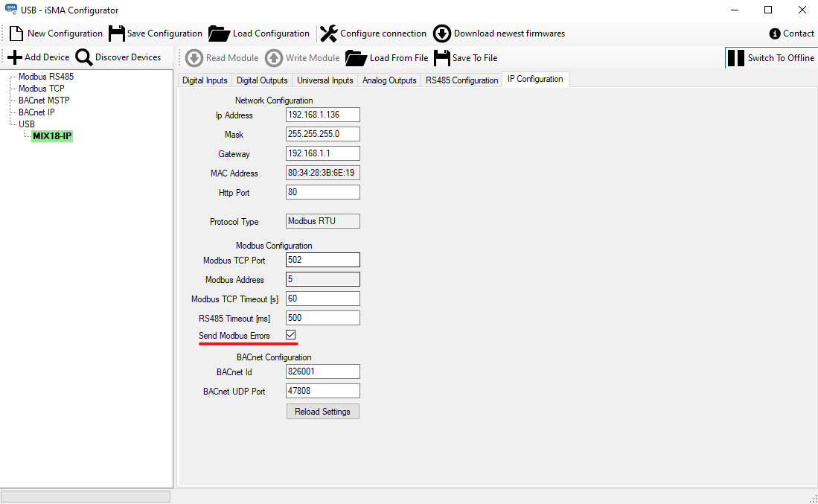Click the Save Configuration floppy disk icon
The image size is (818, 504).
point(117,34)
